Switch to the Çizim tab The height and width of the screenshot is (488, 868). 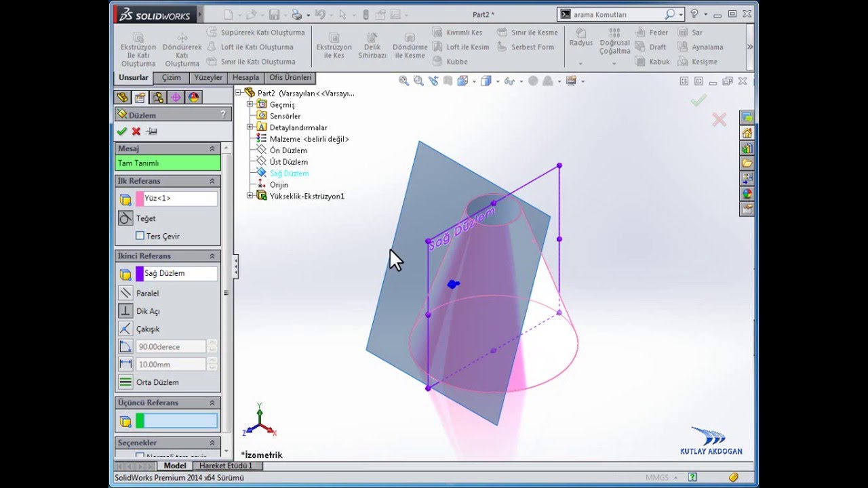coord(171,77)
